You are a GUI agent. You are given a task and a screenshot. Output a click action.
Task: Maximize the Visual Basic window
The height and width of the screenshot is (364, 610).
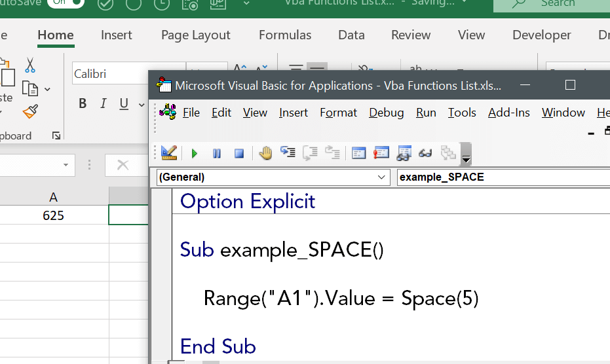pos(570,84)
